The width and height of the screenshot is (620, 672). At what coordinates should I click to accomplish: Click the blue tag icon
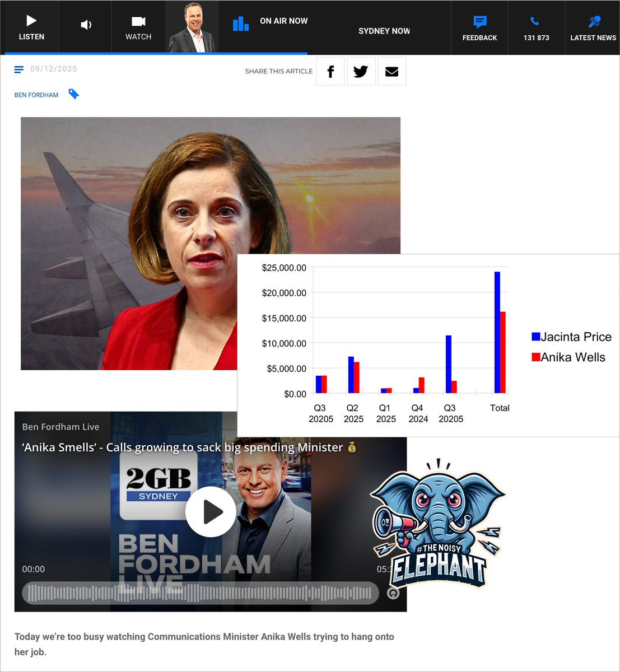click(74, 94)
